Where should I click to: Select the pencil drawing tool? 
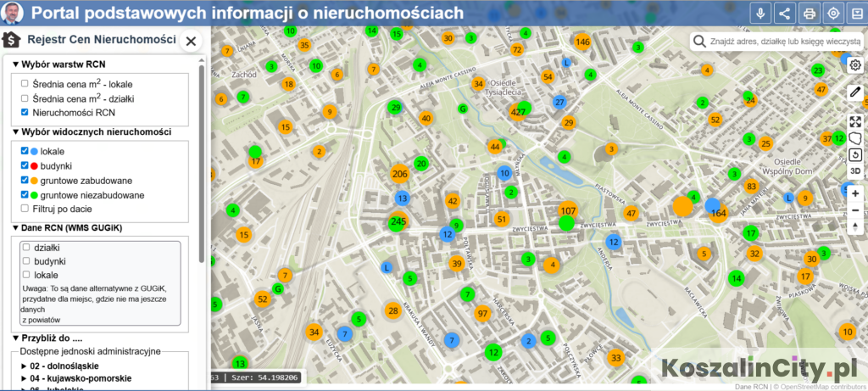[855, 92]
